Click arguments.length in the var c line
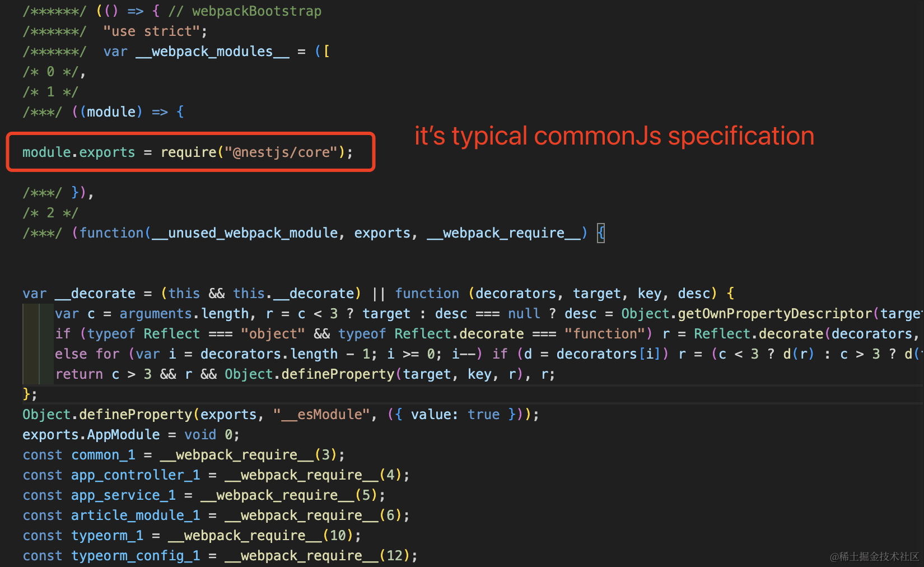This screenshot has width=924, height=567. click(184, 314)
